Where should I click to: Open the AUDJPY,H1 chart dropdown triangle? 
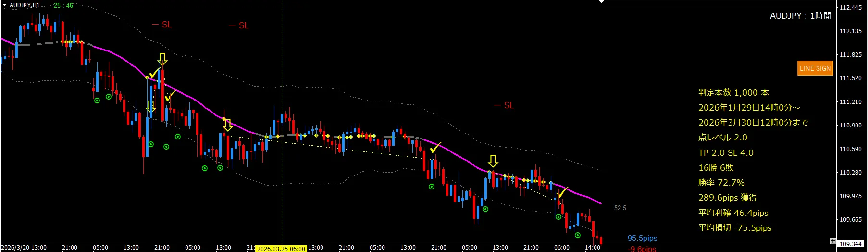pos(4,5)
